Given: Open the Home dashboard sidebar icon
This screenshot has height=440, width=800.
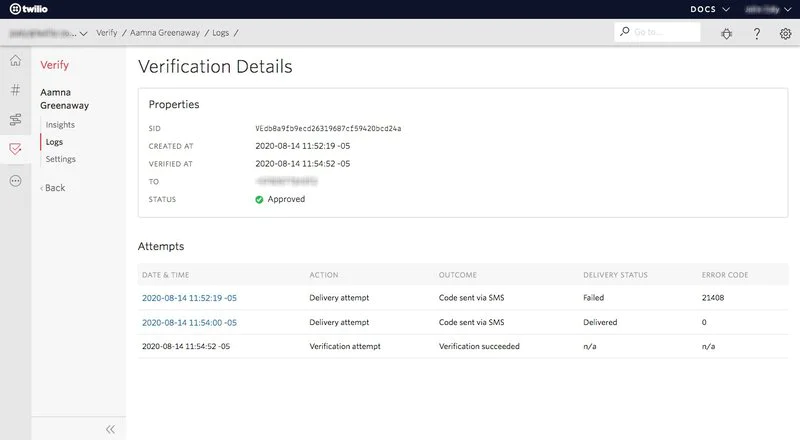Looking at the screenshot, I should [x=15, y=62].
